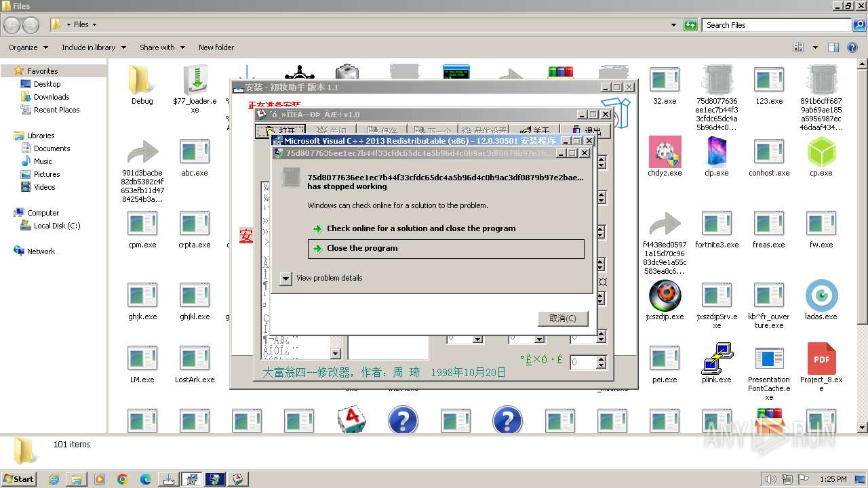
Task: Open the Share with dropdown
Action: [x=162, y=47]
